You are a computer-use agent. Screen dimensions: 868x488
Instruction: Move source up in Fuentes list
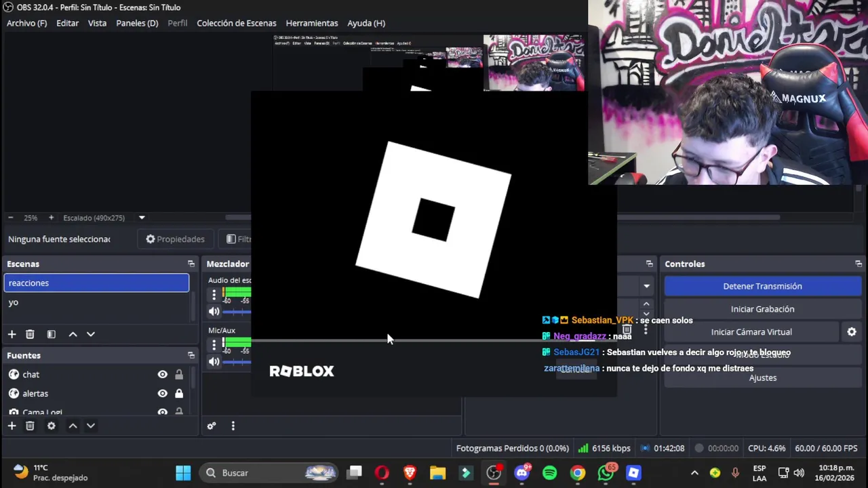(x=73, y=426)
